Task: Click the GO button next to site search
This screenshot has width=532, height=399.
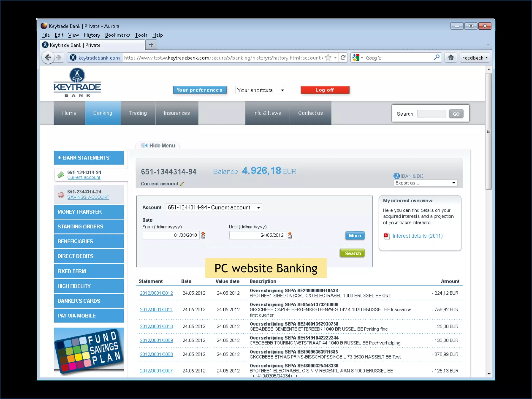Action: tap(456, 114)
